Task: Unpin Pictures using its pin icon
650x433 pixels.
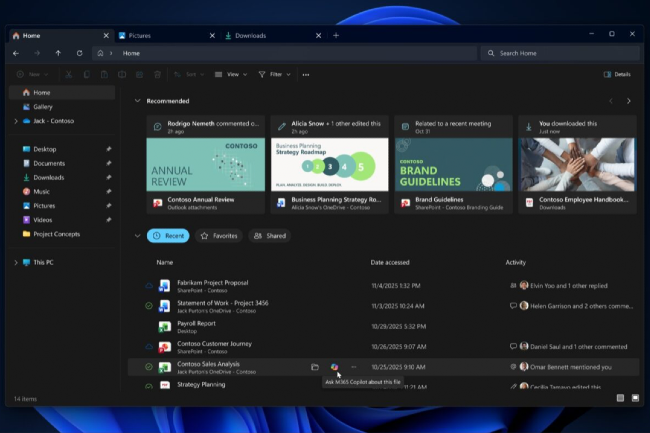Action: pyautogui.click(x=109, y=206)
